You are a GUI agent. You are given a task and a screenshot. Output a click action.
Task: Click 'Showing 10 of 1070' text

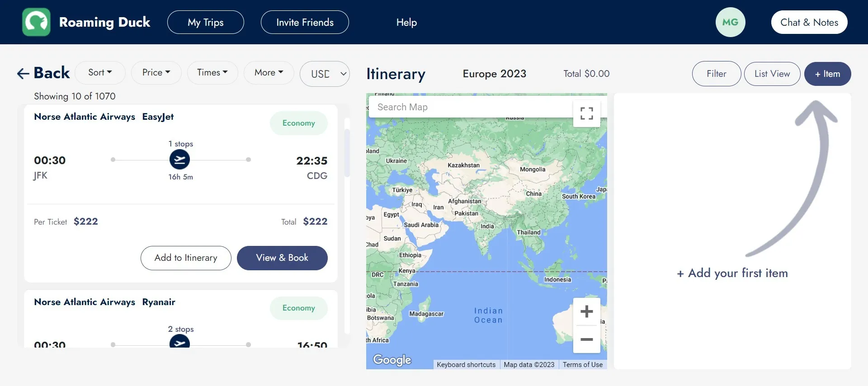coord(75,96)
